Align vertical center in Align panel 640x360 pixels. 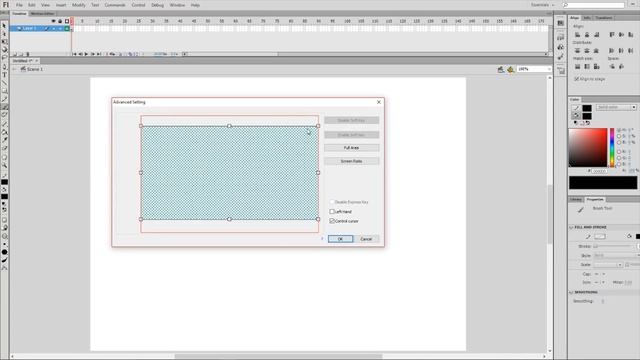tap(621, 34)
